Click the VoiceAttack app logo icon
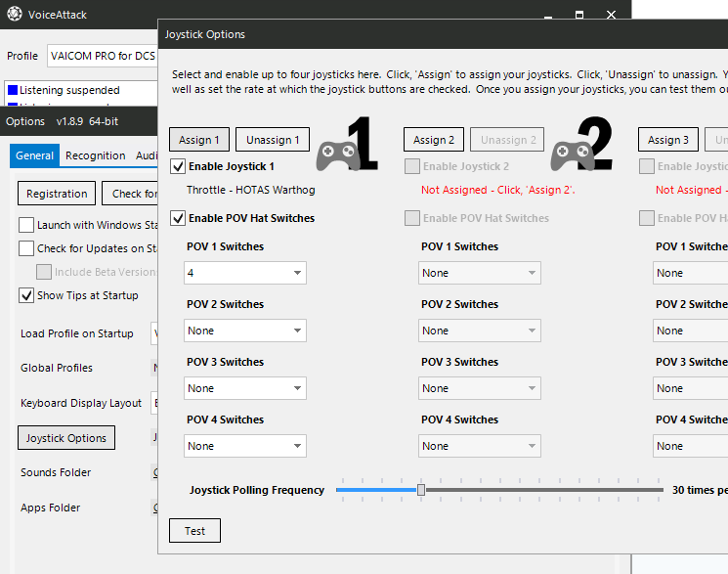 [15, 14]
